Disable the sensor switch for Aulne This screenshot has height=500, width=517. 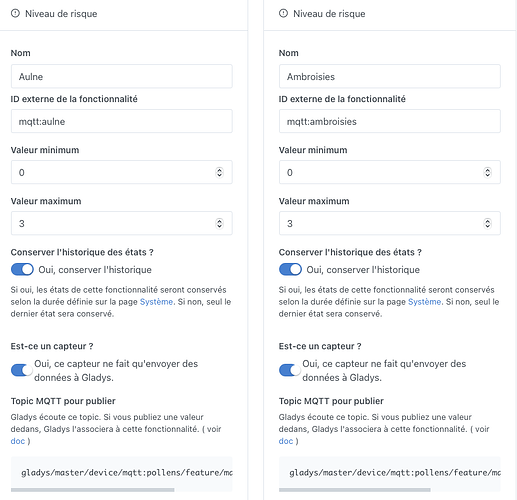[22, 370]
